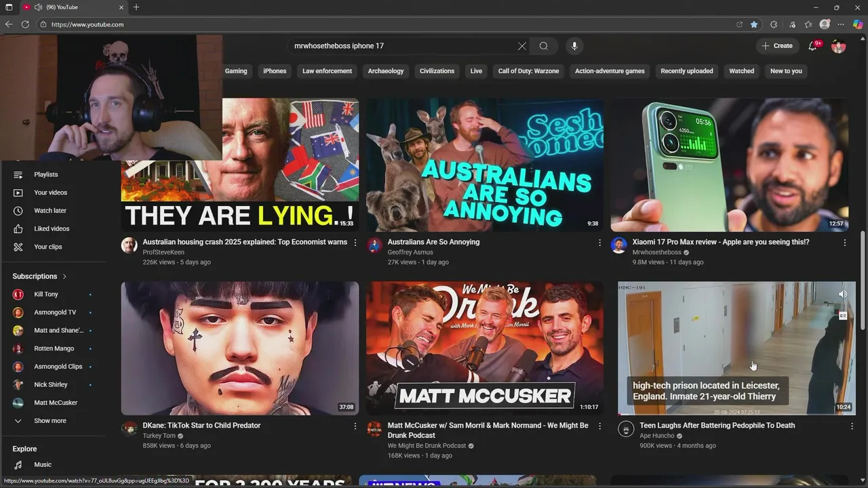Clear the search text with X icon

click(x=521, y=46)
